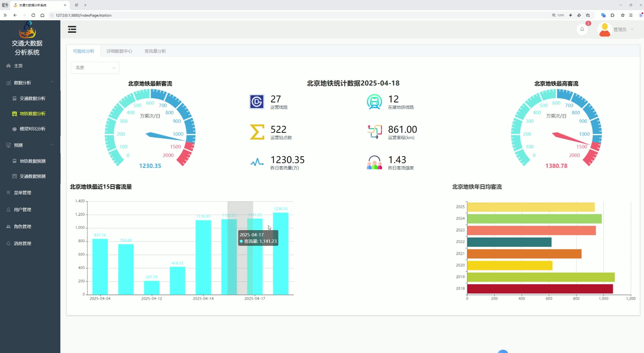Expand the 管理员 account dropdown arrow
Screen dimensions: 644x353
(632, 29)
